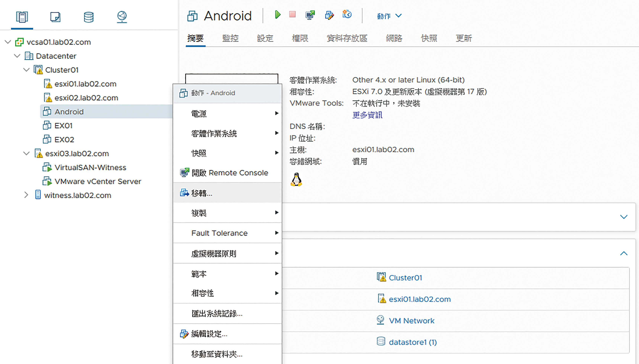The image size is (639, 364).
Task: Open the 客體作業系統 submenu
Action: coord(227,133)
